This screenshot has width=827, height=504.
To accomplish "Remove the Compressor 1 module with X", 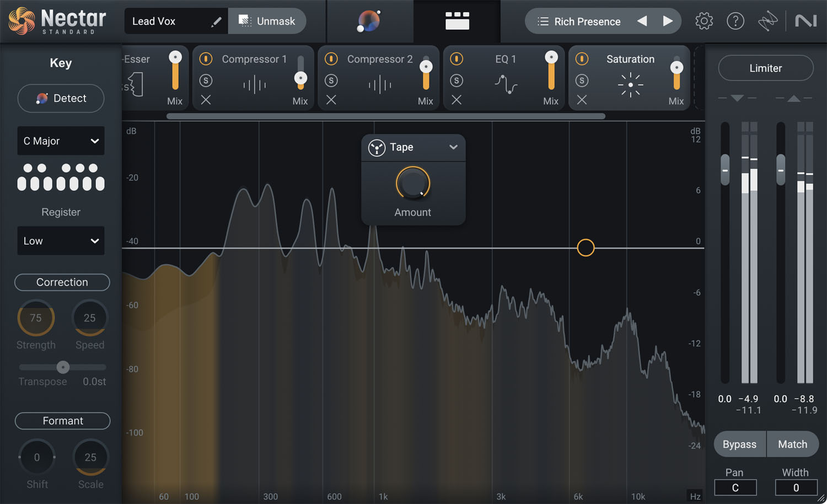I will 206,100.
